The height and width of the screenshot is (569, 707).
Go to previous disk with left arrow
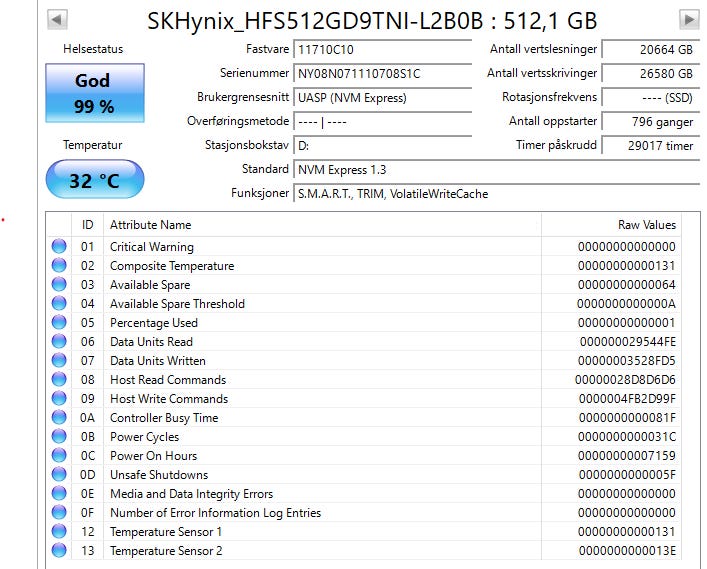(x=57, y=19)
